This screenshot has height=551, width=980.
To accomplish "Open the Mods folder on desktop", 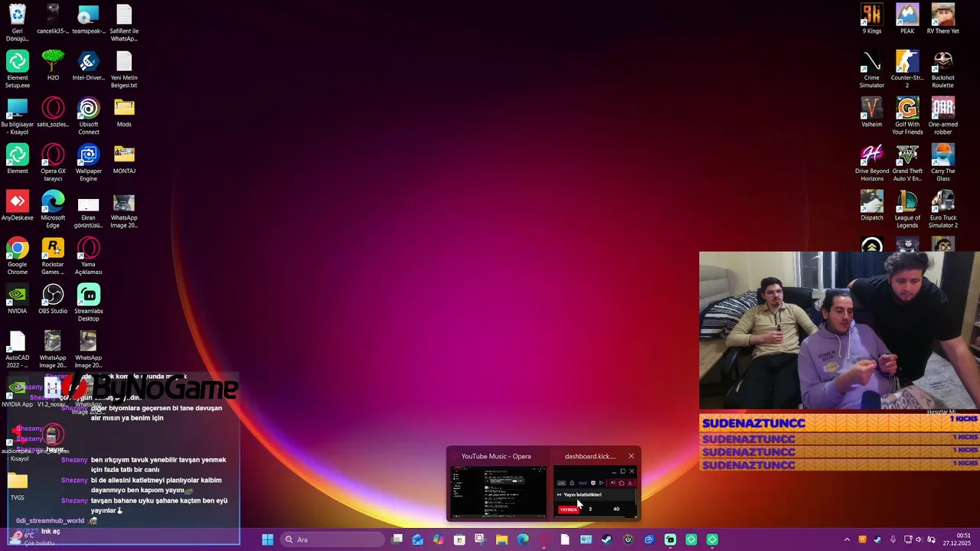I will point(124,112).
